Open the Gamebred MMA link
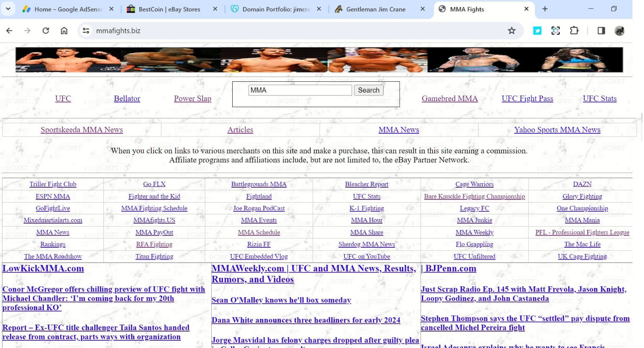644x348 pixels. 450,99
